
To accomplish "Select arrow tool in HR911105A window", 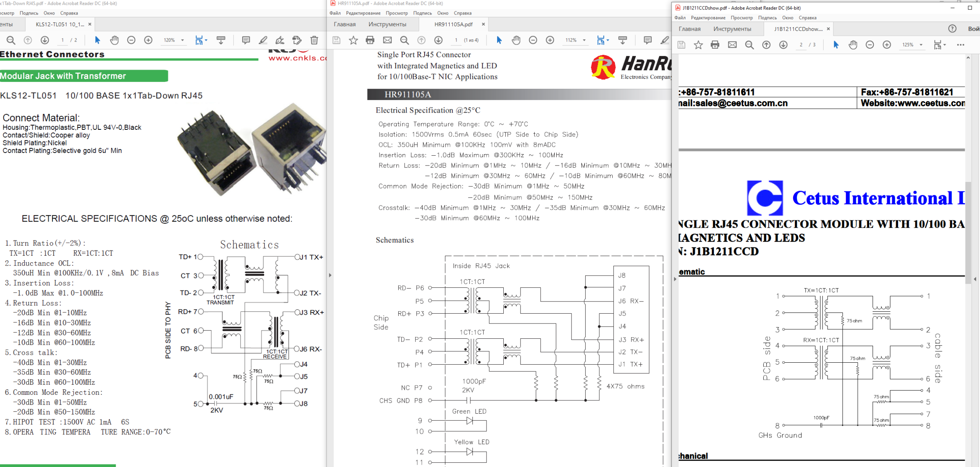I will click(x=499, y=40).
